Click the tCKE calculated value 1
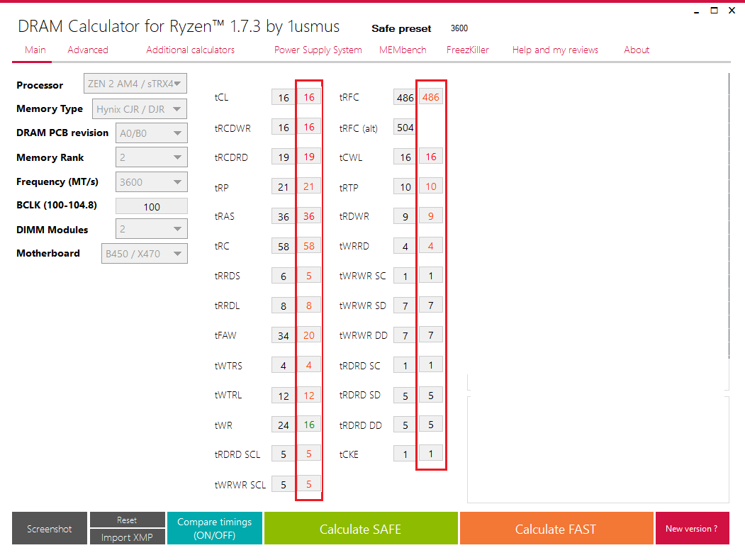Viewport: 745px width, 560px height. 405,454
